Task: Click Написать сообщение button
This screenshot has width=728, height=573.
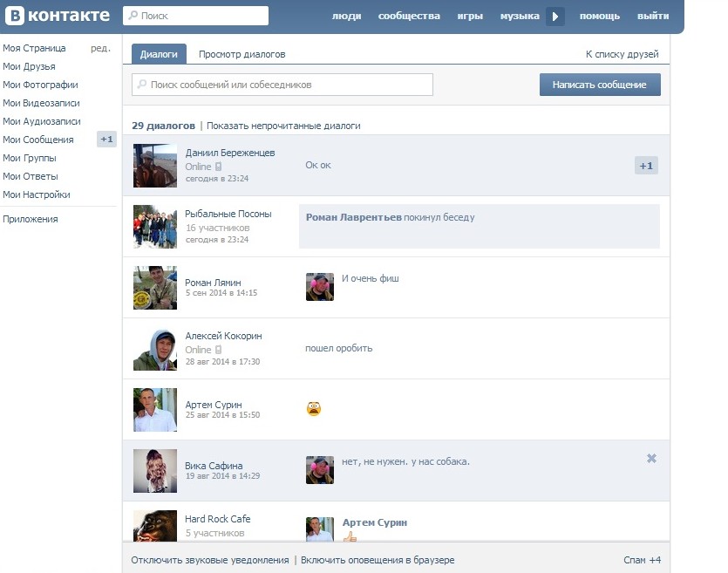Action: pyautogui.click(x=600, y=85)
